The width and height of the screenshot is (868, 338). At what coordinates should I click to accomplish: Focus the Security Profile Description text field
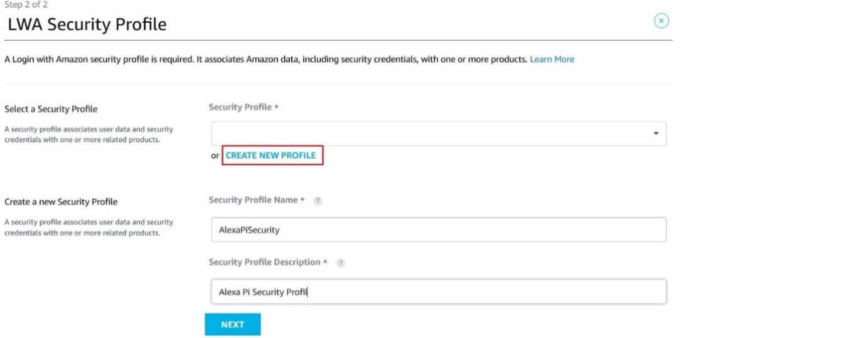(x=438, y=292)
